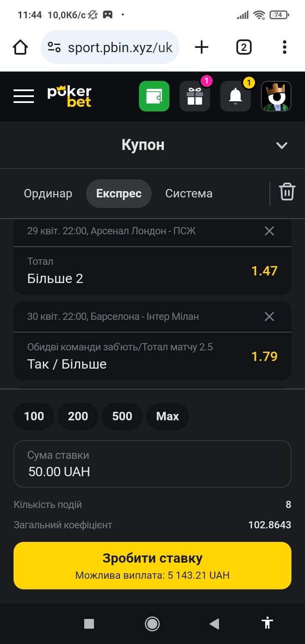Open browser three-dot menu
The image size is (305, 644).
(x=285, y=47)
